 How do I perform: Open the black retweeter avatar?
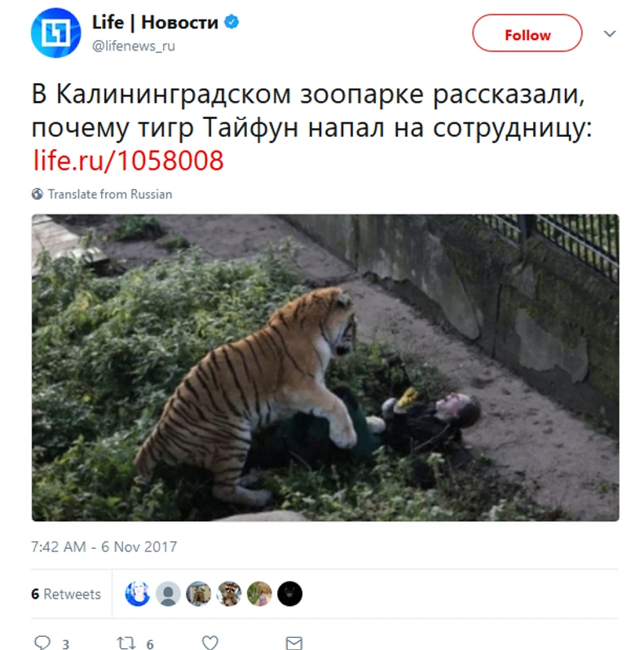[289, 594]
